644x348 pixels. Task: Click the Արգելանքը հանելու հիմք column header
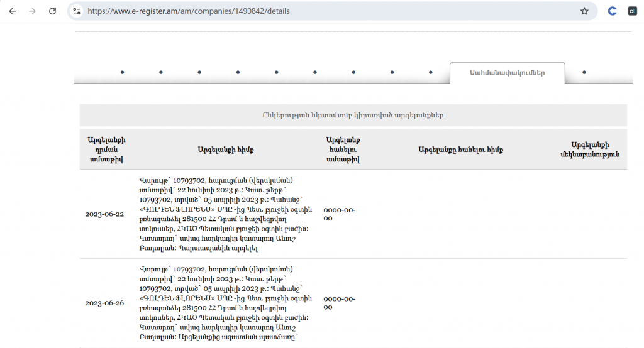click(x=460, y=150)
